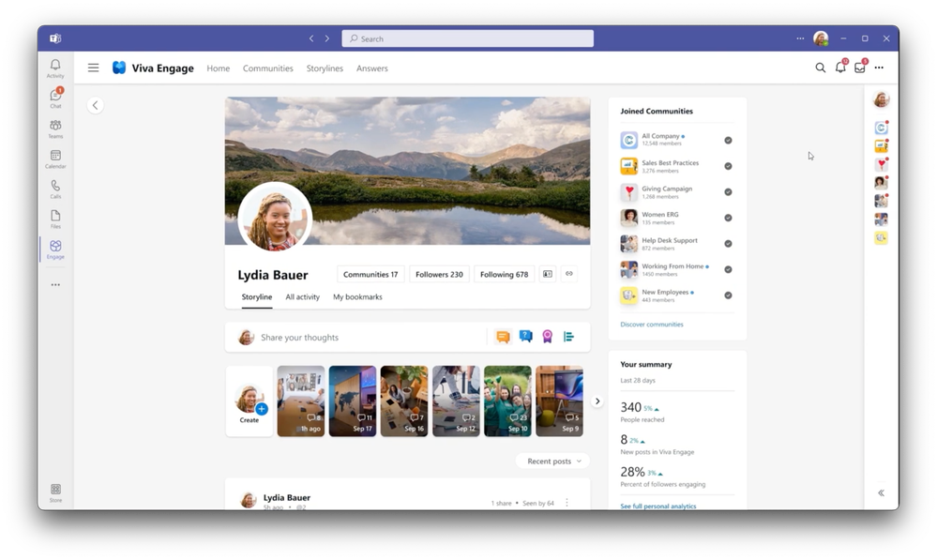This screenshot has height=560, width=937.
Task: Open See full personal analytics link
Action: click(x=657, y=507)
